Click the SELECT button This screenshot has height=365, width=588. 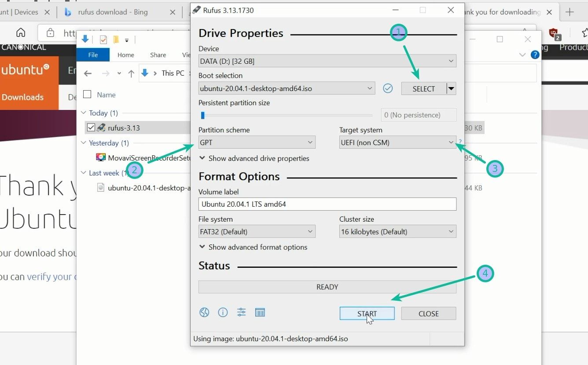[x=423, y=89]
